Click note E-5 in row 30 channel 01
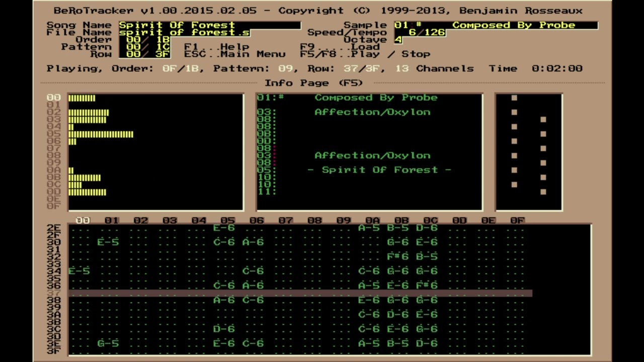 pos(108,242)
